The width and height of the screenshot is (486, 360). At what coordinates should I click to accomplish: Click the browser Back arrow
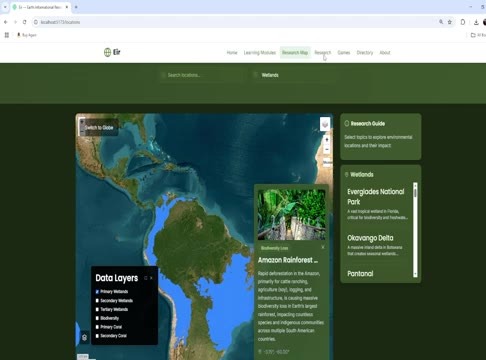[6, 22]
